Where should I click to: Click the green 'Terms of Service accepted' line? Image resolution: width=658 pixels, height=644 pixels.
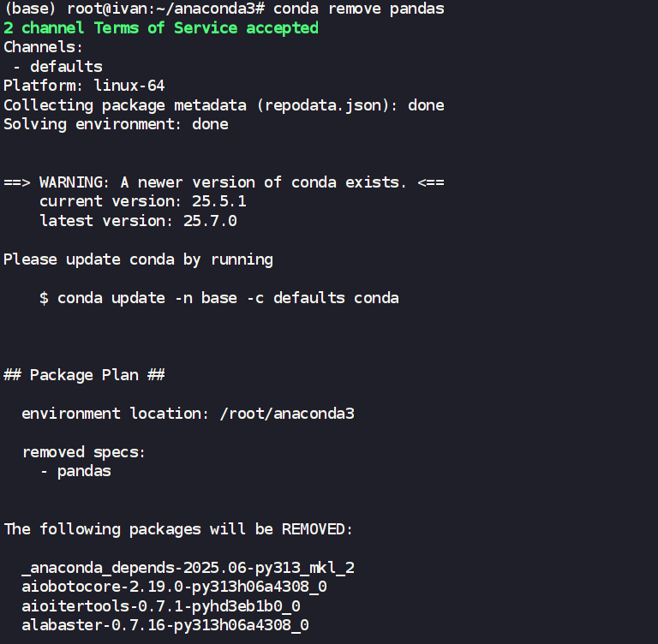click(x=160, y=28)
